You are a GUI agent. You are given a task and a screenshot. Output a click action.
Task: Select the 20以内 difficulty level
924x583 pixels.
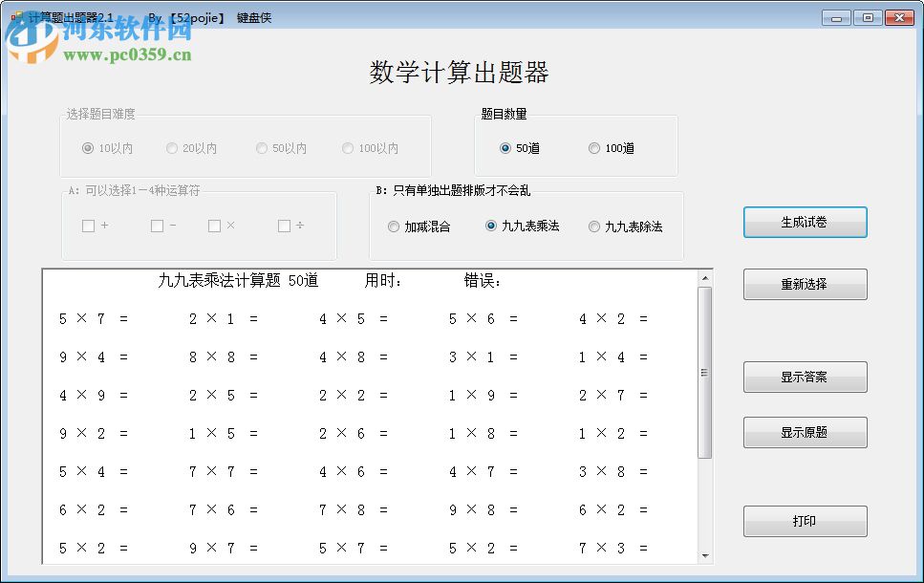coord(173,148)
